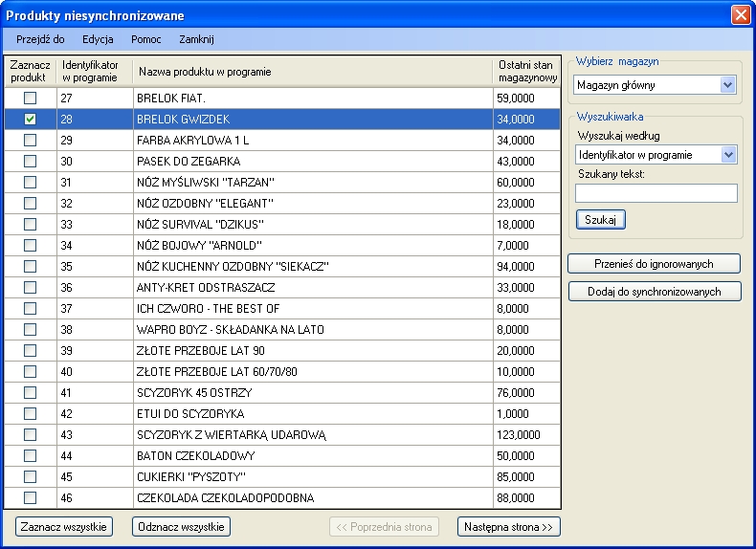Select the PASEK DO ZEGARKA name cell

pyautogui.click(x=313, y=161)
